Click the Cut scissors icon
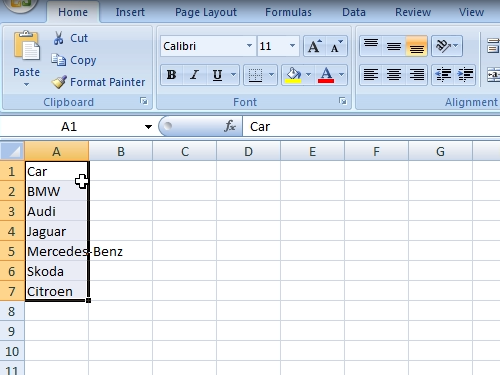This screenshot has height=375, width=500. [59, 38]
